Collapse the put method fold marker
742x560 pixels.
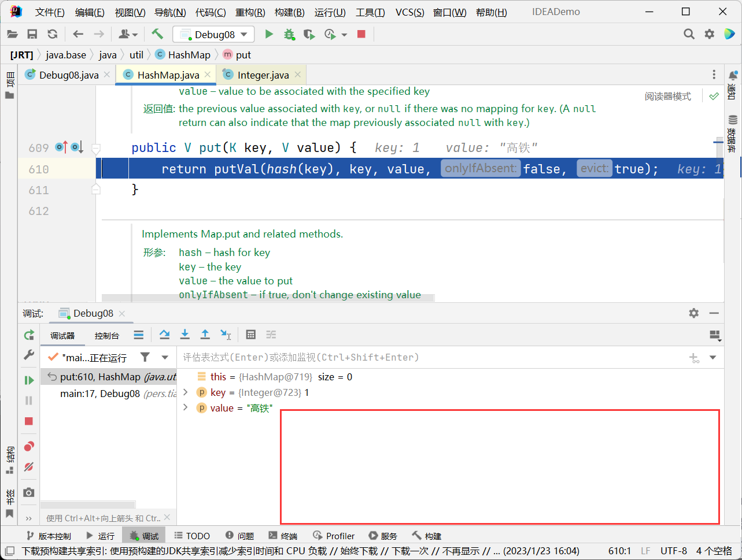coord(97,149)
